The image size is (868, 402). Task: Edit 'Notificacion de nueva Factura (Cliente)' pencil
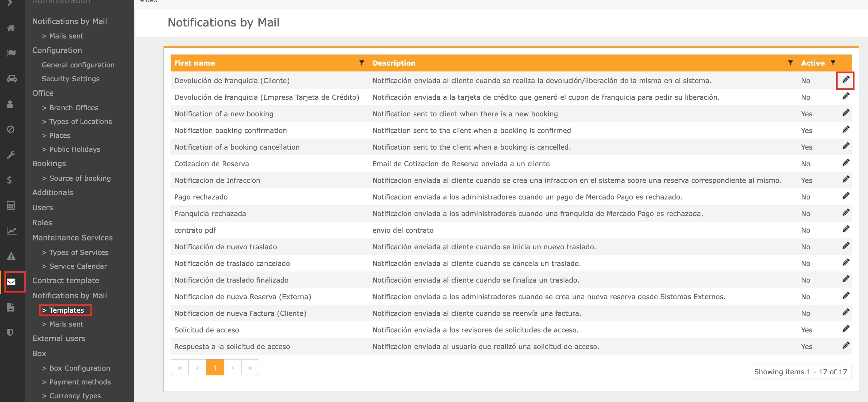846,312
